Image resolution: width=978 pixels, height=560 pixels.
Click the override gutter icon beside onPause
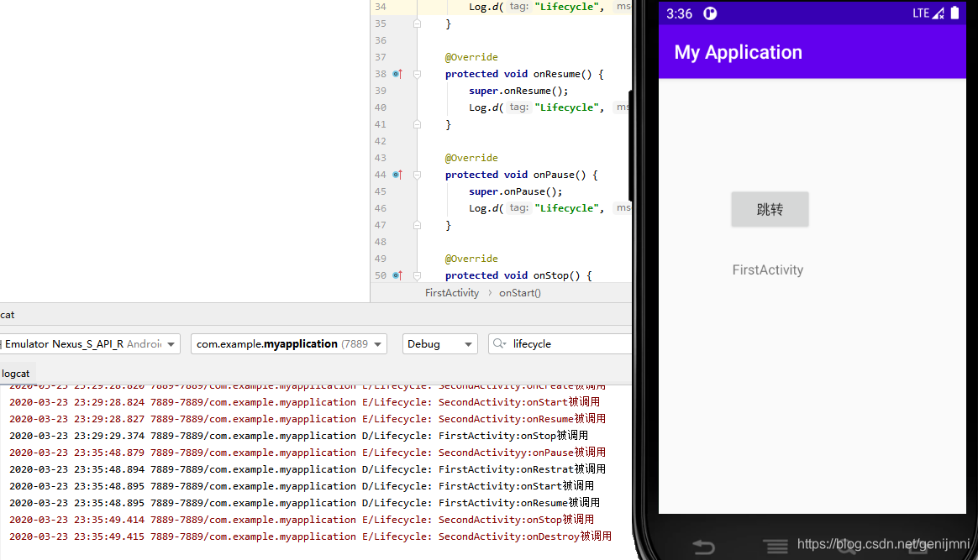397,175
